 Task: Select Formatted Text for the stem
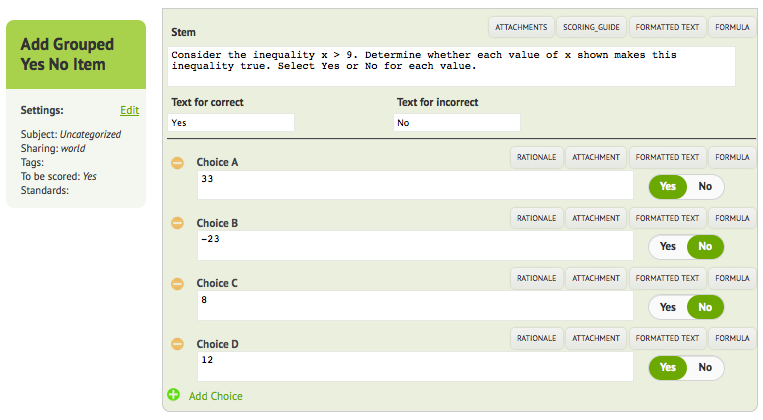coord(667,27)
